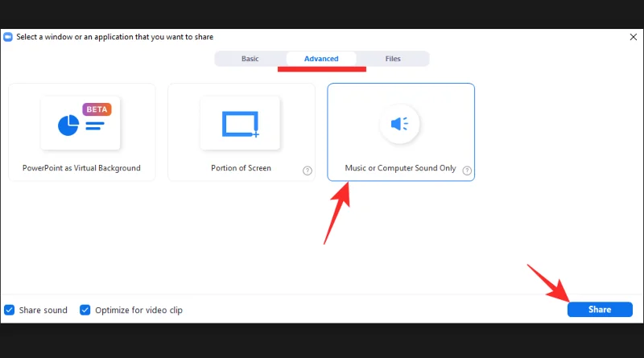Image resolution: width=644 pixels, height=358 pixels.
Task: Select the Portion of Screen rectangle icon
Action: (240, 123)
